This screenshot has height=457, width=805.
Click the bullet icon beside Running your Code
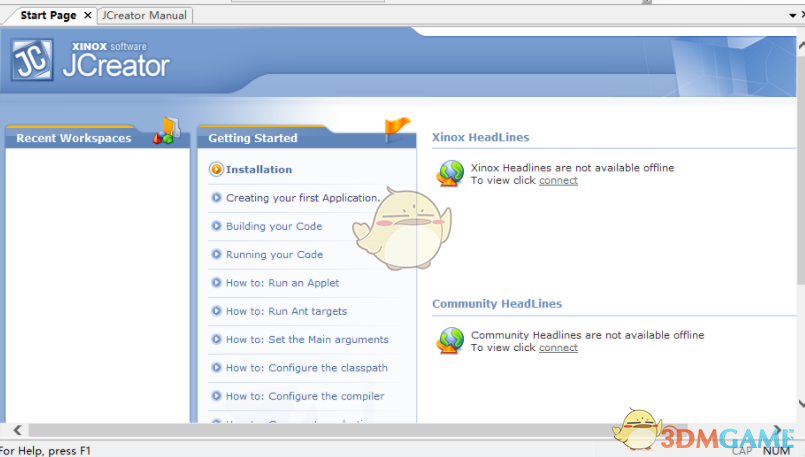point(216,254)
